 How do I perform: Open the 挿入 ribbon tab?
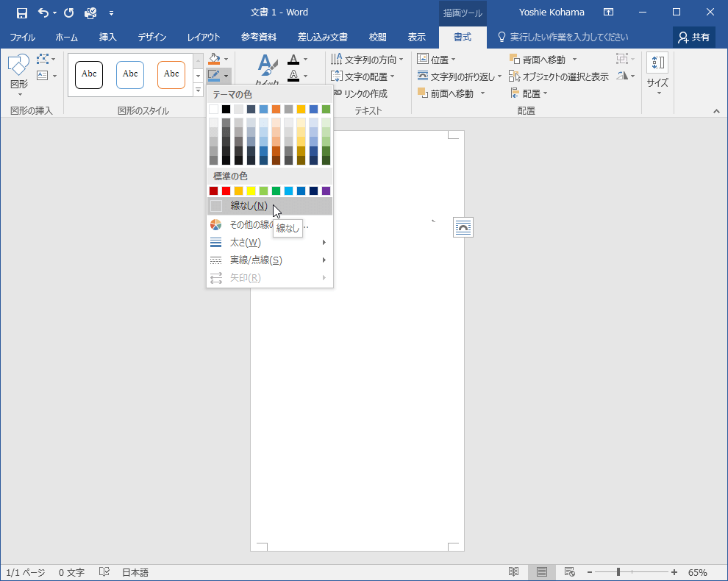click(x=108, y=38)
